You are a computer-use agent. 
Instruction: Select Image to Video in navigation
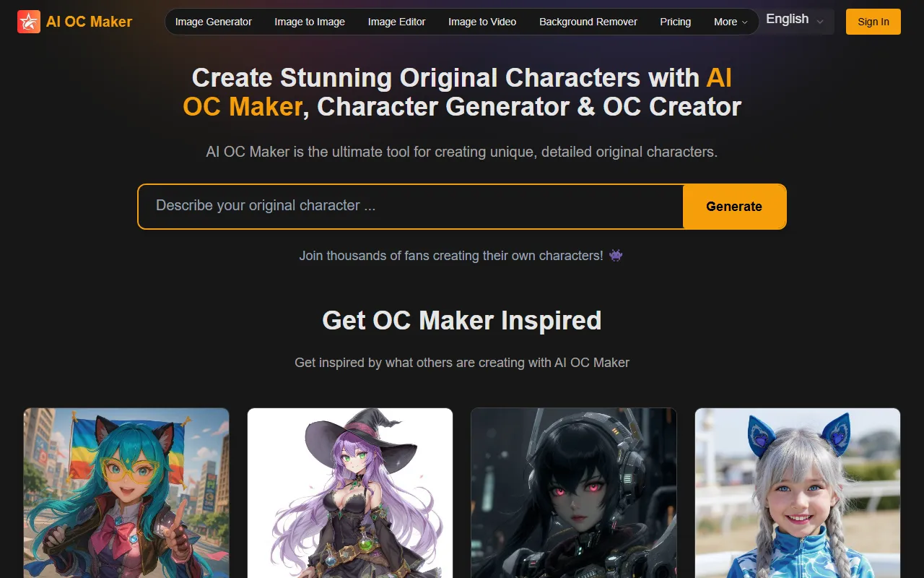pyautogui.click(x=482, y=22)
